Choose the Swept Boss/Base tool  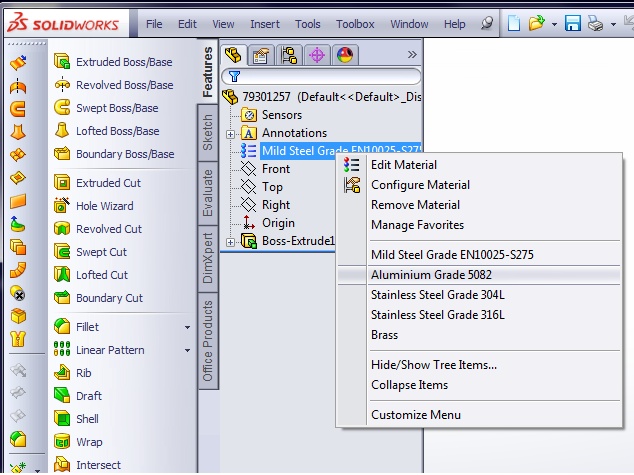tap(106, 108)
